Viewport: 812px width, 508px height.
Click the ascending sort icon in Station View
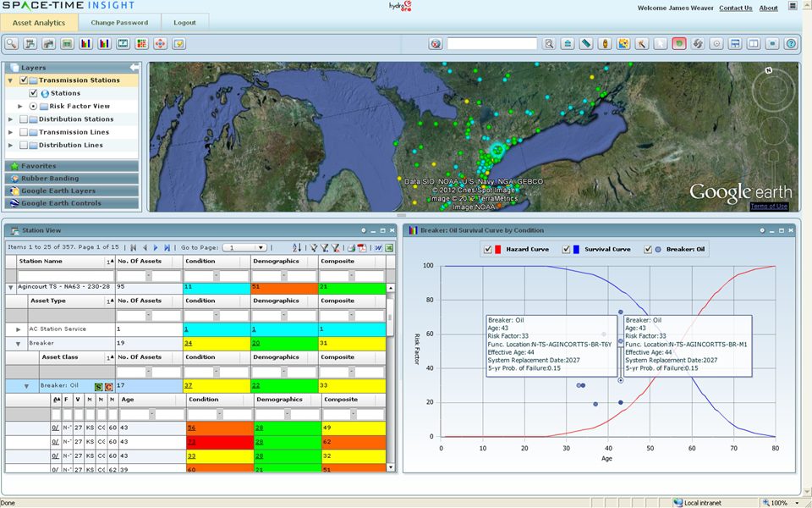click(297, 246)
